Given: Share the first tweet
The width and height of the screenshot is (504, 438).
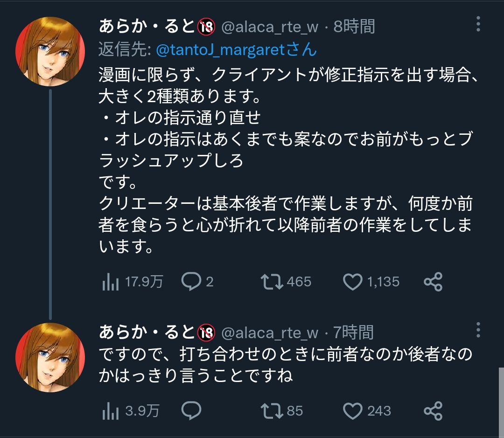Looking at the screenshot, I should point(433,282).
